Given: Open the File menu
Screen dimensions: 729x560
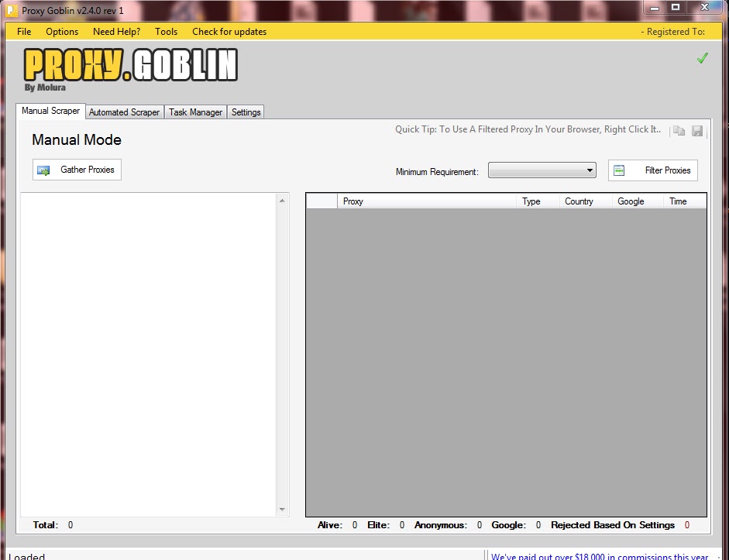Looking at the screenshot, I should [24, 32].
